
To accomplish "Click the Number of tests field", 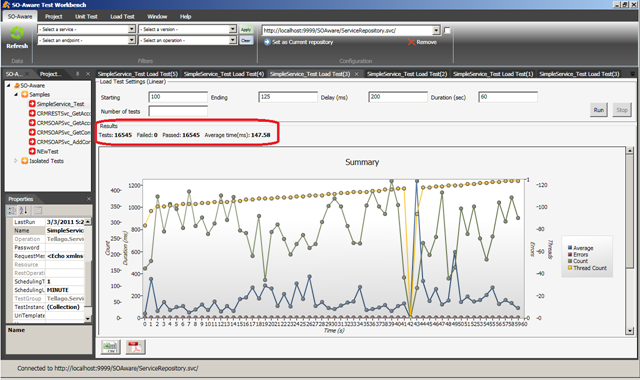I will click(x=178, y=111).
